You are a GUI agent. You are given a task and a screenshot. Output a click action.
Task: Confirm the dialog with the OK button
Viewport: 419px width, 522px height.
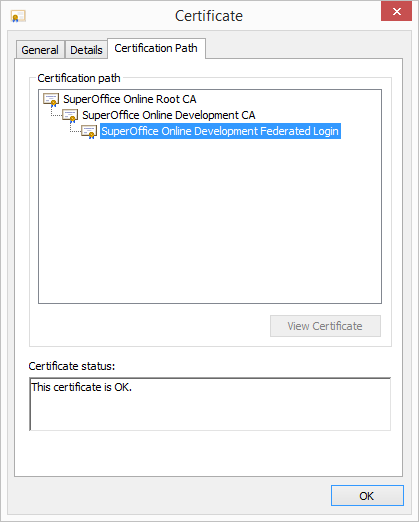click(x=367, y=496)
